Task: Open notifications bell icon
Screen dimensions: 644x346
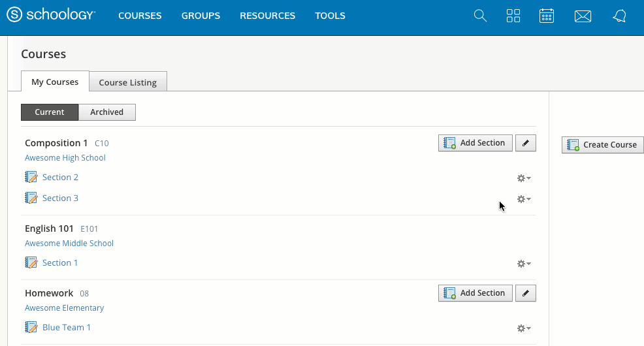Action: coord(619,16)
